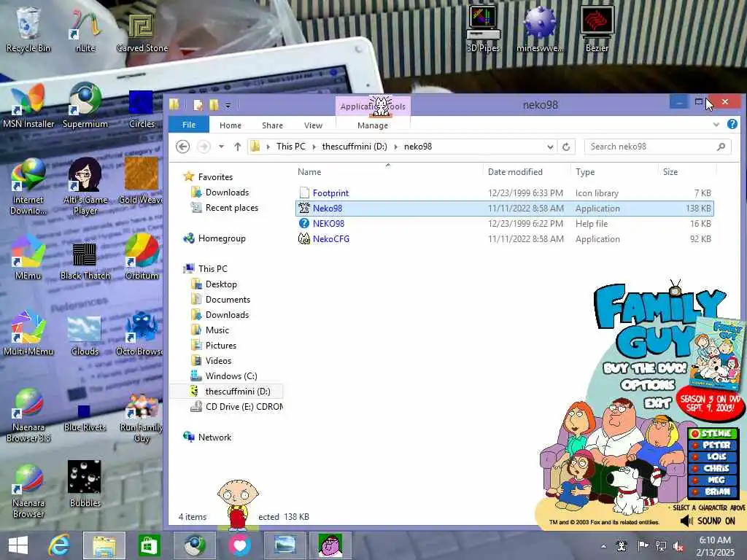This screenshot has width=747, height=560.
Task: Go back in Explorer navigation
Action: click(x=183, y=147)
